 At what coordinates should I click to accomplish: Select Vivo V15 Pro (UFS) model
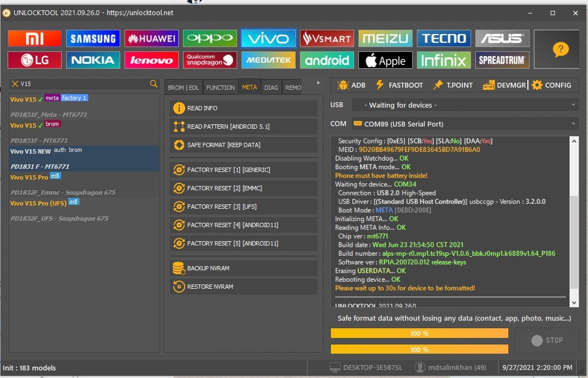84,210
